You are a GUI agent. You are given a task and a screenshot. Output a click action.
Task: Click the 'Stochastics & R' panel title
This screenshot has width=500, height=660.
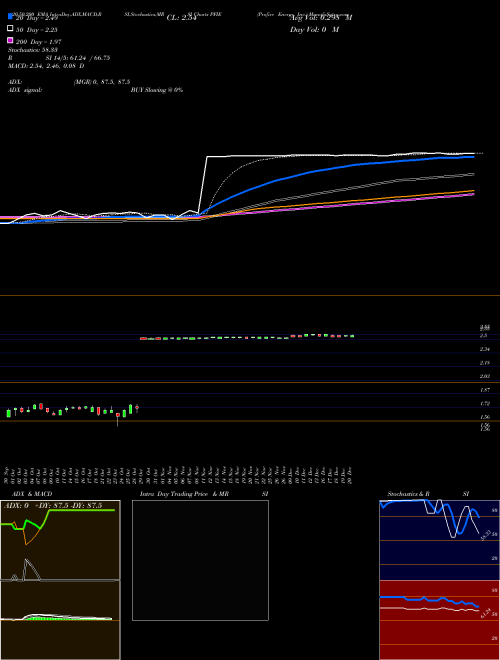click(x=409, y=494)
